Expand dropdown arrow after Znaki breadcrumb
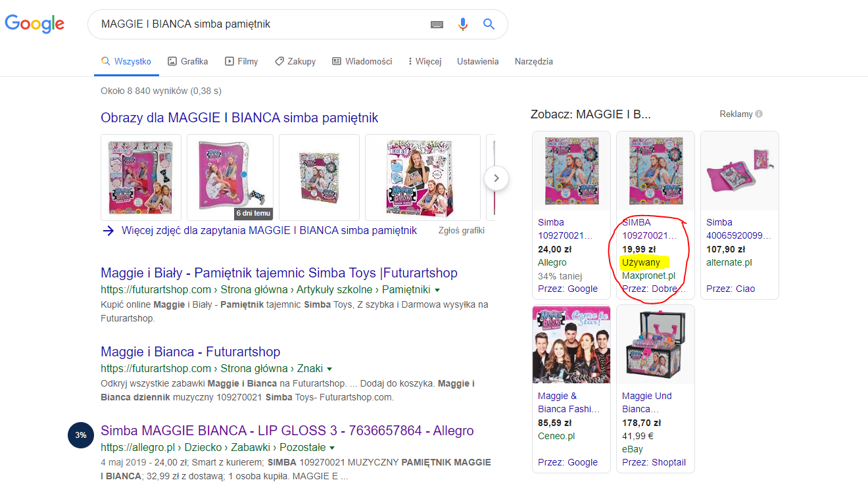The height and width of the screenshot is (499, 868). 329,369
